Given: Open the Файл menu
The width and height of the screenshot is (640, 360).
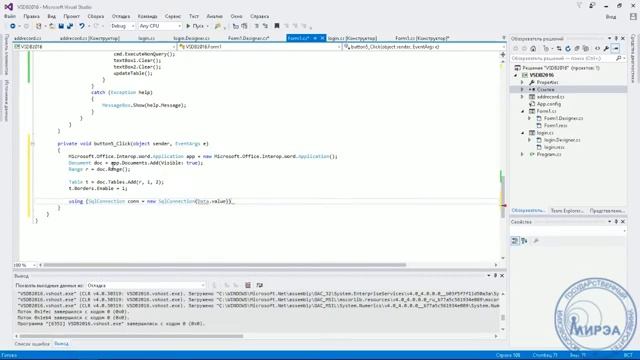Looking at the screenshot, I should [10, 16].
